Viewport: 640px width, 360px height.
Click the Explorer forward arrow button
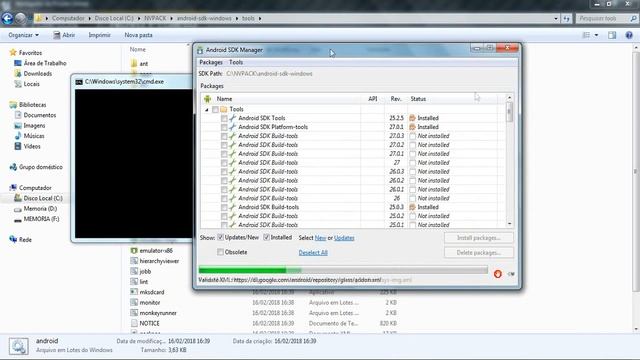pyautogui.click(x=20, y=18)
